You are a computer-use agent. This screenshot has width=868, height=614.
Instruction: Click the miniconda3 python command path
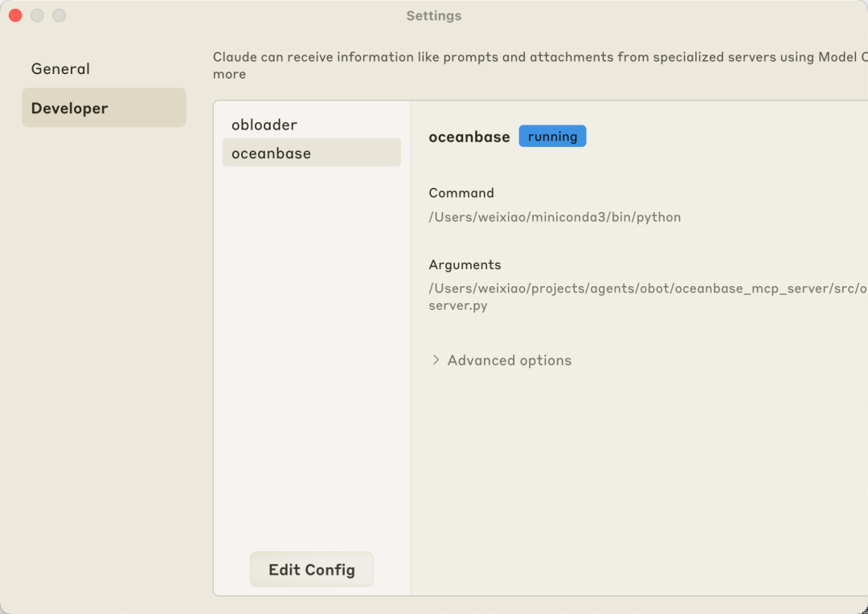[555, 217]
